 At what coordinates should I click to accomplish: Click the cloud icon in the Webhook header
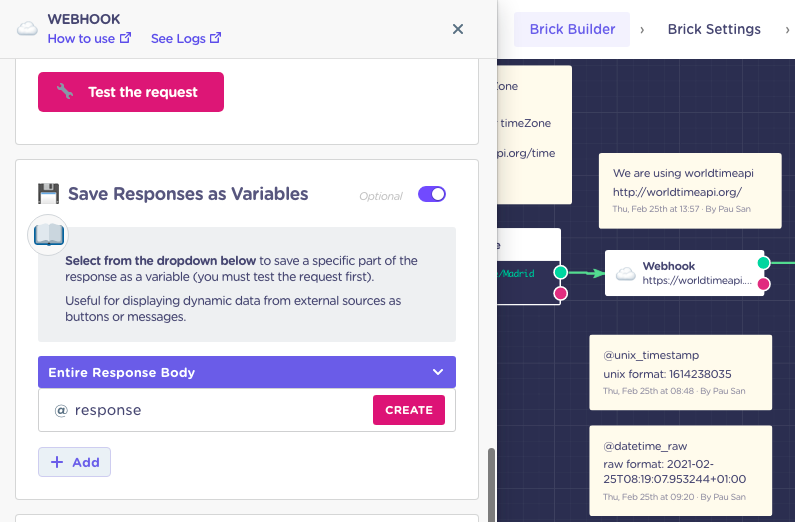tap(27, 28)
